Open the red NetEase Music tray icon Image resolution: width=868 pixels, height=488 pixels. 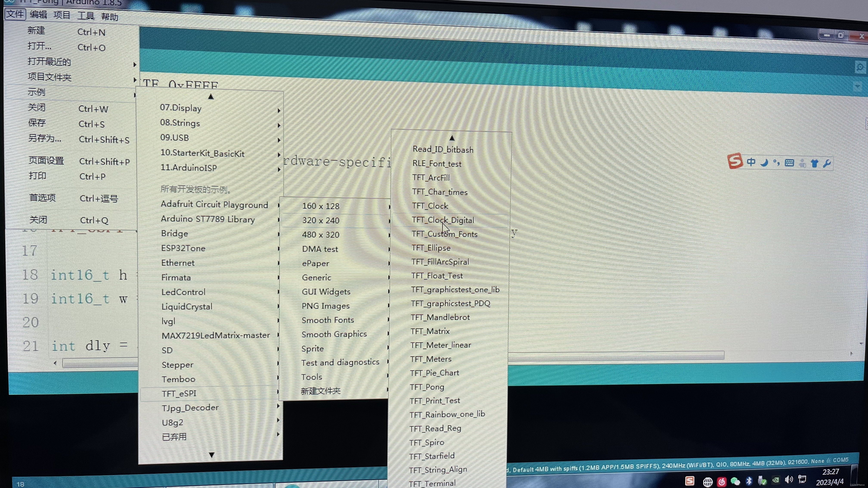pyautogui.click(x=721, y=482)
